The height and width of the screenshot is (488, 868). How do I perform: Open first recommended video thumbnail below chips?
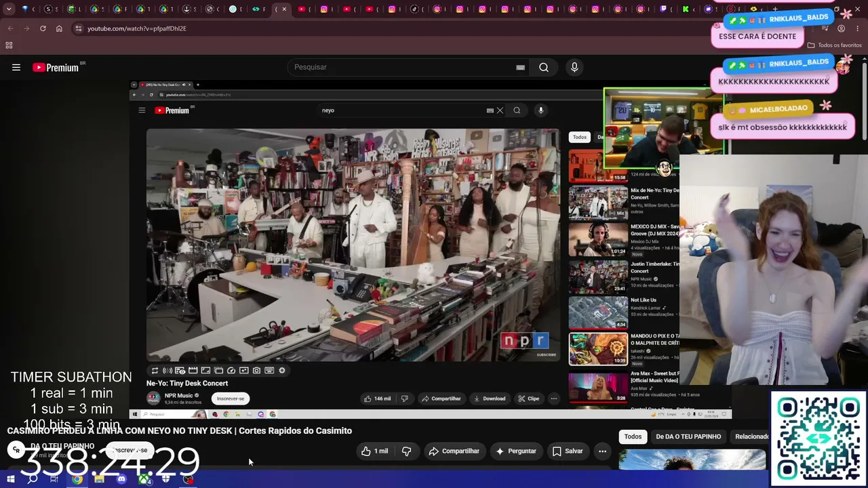692,460
